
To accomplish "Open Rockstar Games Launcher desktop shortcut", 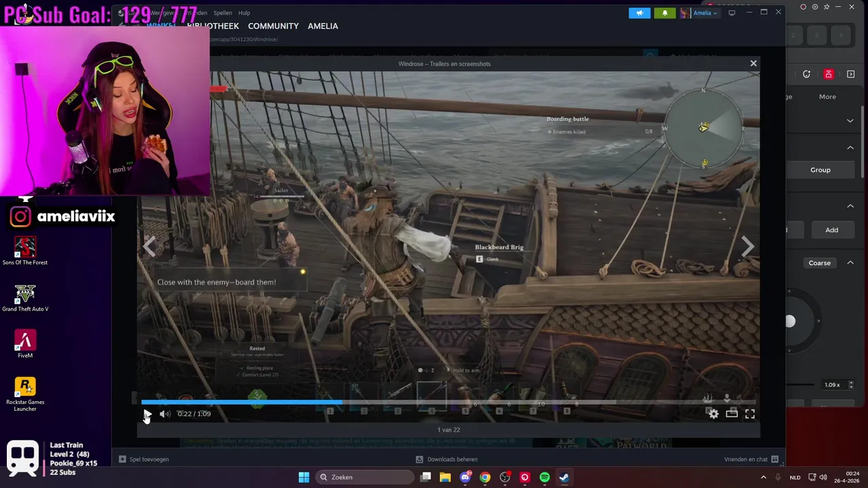I will [25, 394].
